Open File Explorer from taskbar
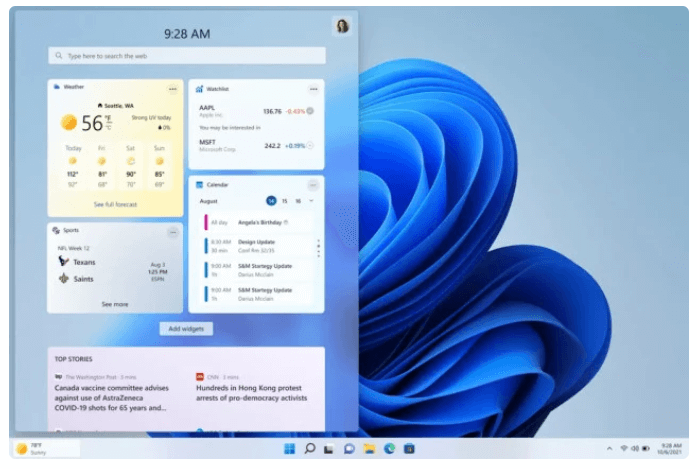Image resolution: width=697 pixels, height=469 pixels. click(369, 449)
